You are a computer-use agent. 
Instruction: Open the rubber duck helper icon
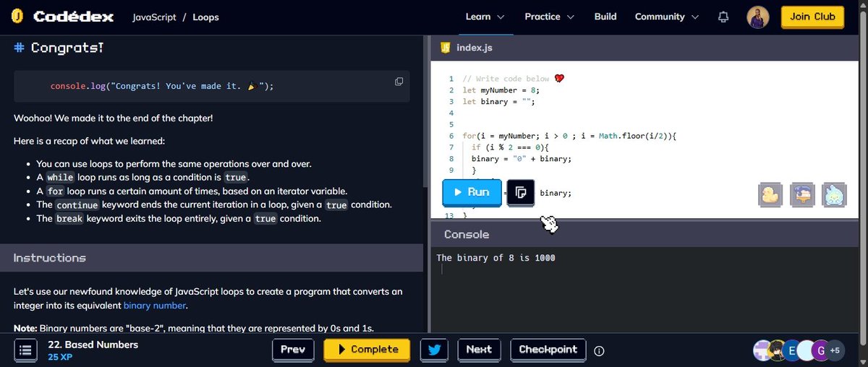pos(770,194)
